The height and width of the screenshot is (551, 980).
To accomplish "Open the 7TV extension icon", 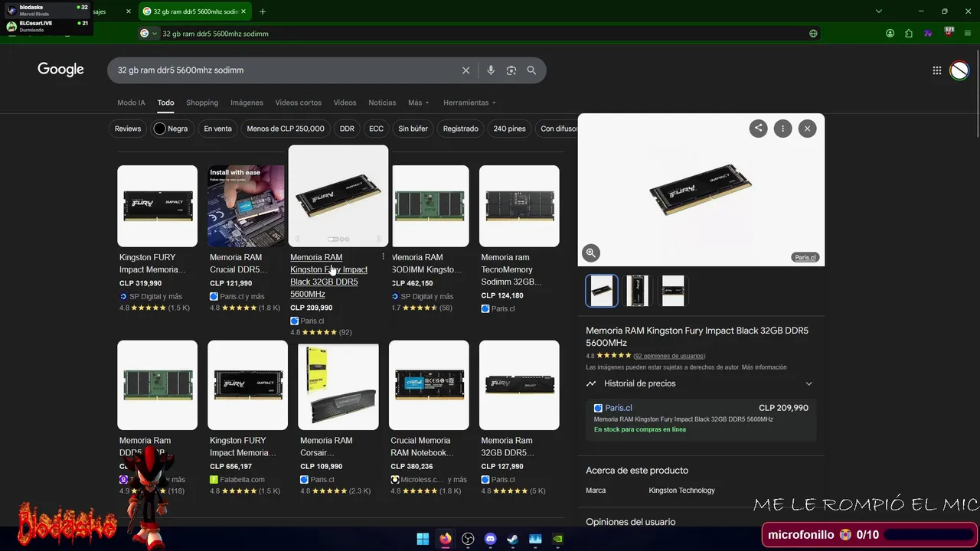I will point(928,34).
